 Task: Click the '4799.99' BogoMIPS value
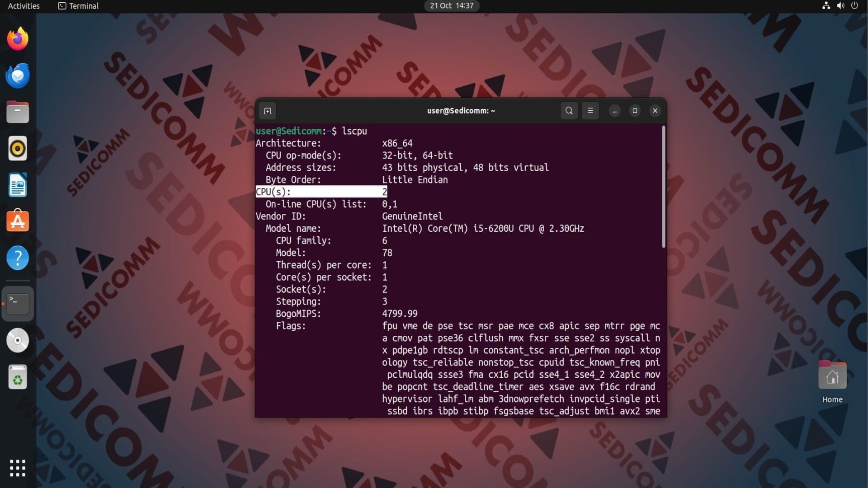(x=400, y=314)
